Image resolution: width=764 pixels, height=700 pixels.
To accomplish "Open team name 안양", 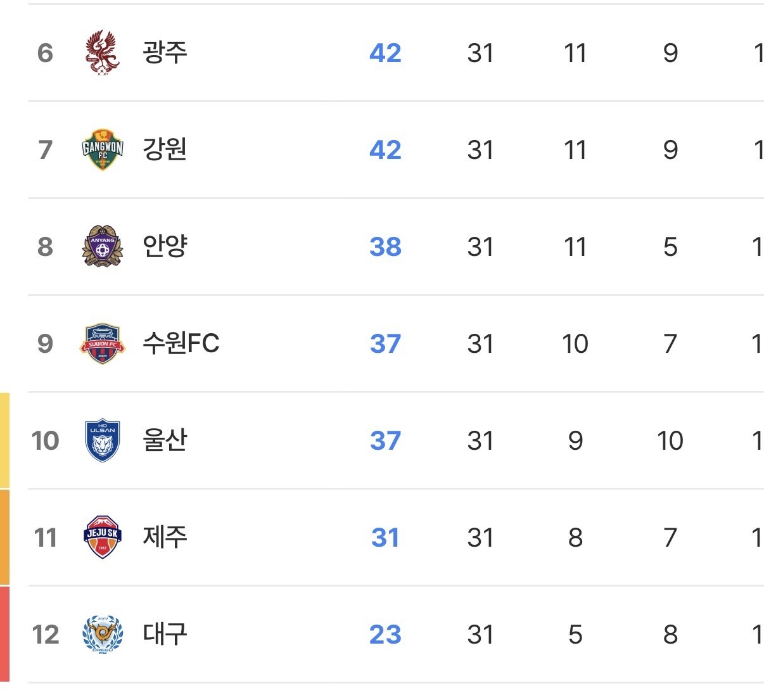I will (x=165, y=246).
